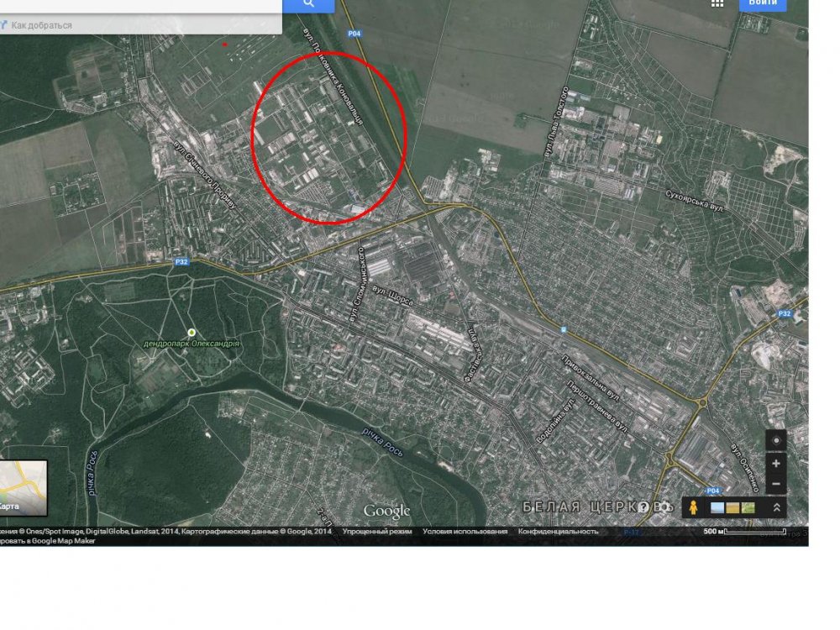Click the directions arrow icon beside Как добраться

tap(3, 24)
